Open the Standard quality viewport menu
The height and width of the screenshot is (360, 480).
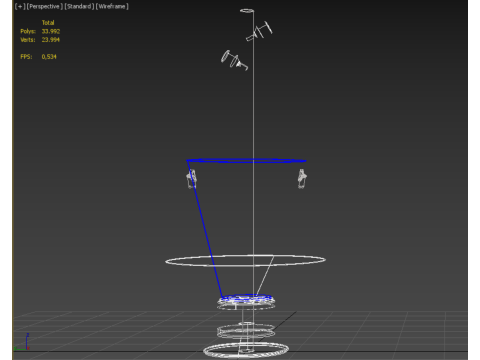pos(79,6)
